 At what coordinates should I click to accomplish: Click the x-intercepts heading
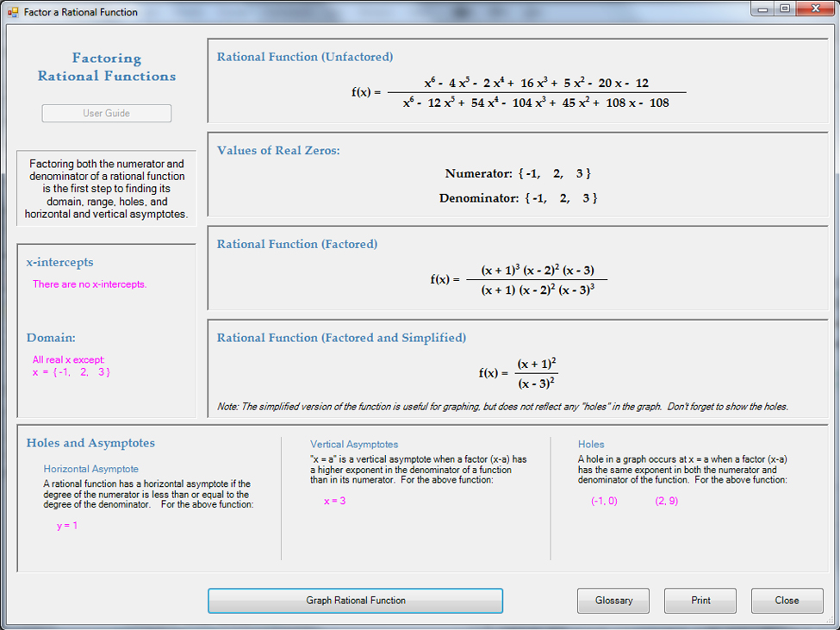click(60, 262)
